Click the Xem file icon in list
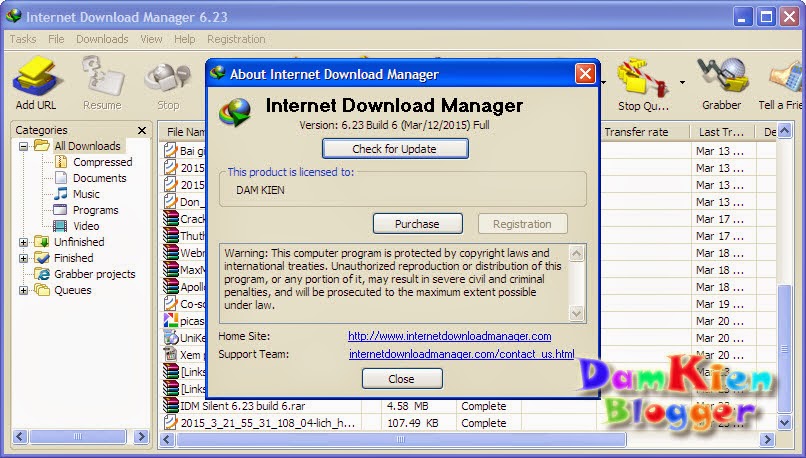806x458 pixels. [x=170, y=355]
